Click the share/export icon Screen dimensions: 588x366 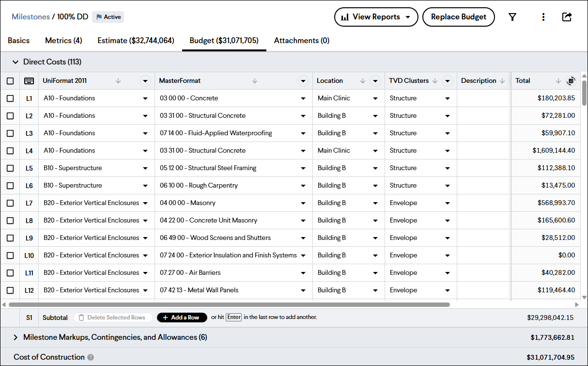point(567,17)
